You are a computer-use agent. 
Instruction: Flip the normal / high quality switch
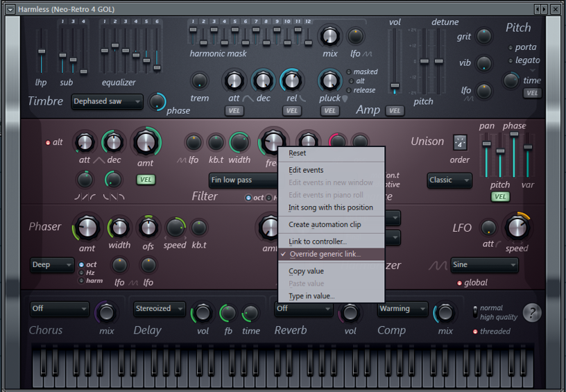475,312
